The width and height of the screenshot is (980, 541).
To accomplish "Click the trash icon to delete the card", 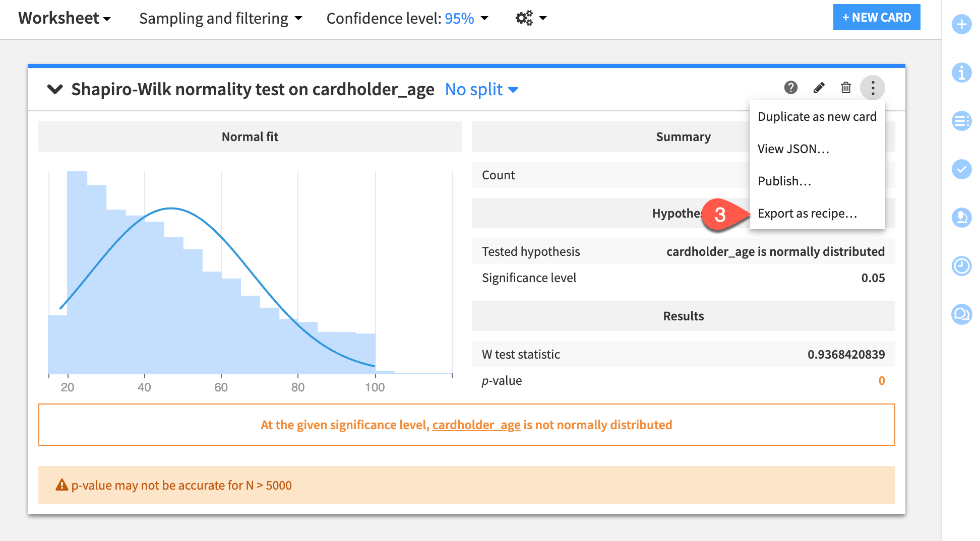I will [x=846, y=87].
